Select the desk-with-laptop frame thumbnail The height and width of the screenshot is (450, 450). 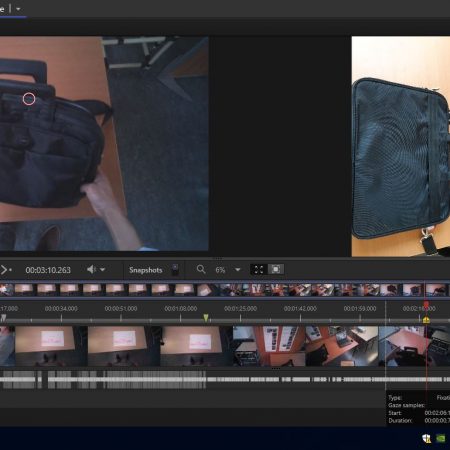pyautogui.click(x=342, y=346)
